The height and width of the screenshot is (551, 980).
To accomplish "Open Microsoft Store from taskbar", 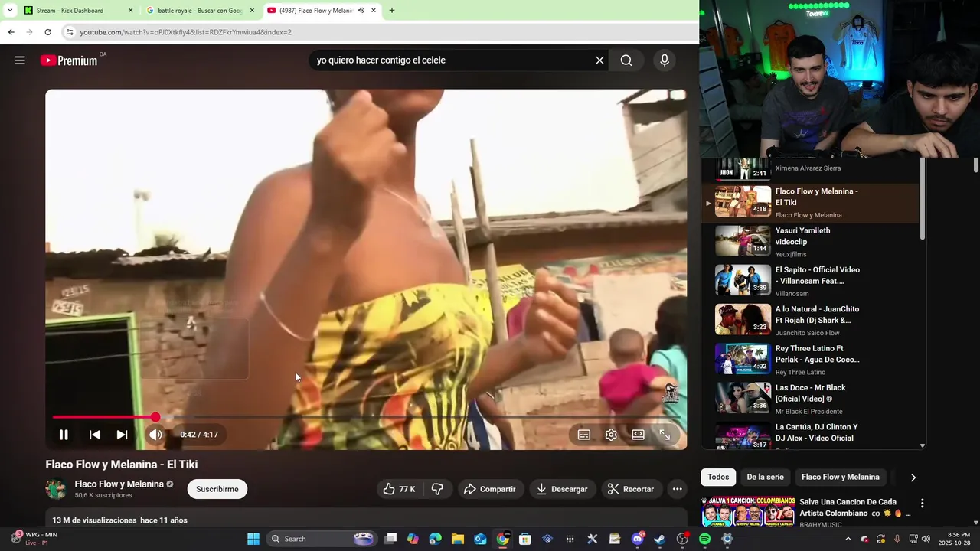I will (x=524, y=539).
